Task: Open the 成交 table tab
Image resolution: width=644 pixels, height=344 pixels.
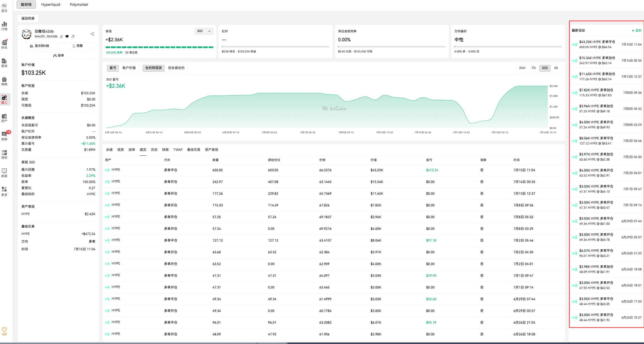Action: tap(143, 150)
